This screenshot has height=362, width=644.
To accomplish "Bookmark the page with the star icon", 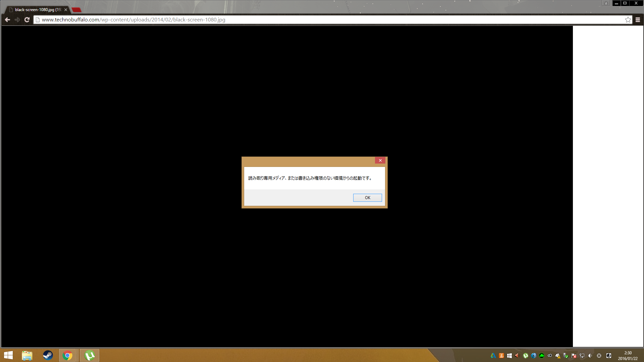I will click(628, 20).
